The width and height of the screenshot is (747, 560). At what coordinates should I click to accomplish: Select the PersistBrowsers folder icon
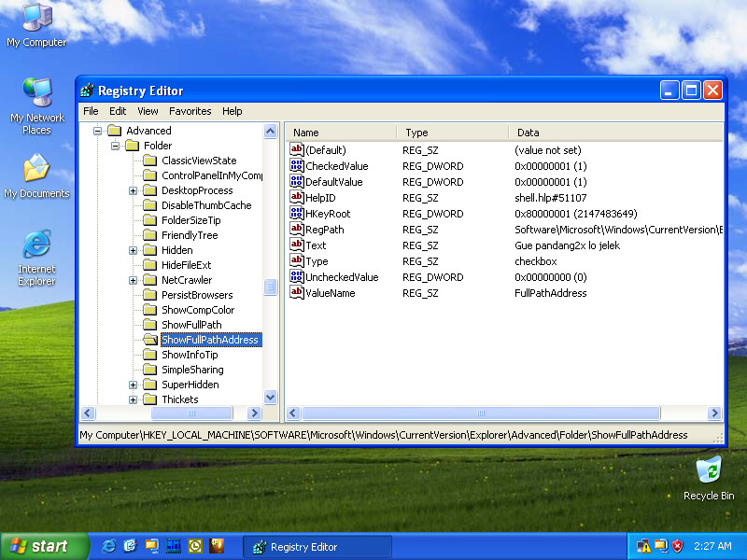click(150, 295)
